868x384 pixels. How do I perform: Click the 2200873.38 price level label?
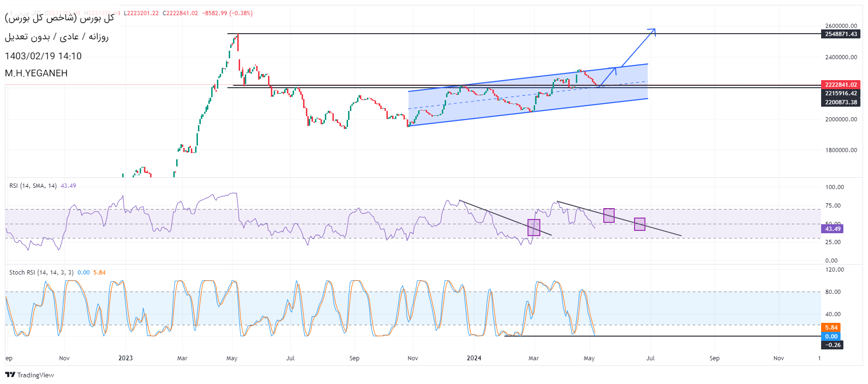point(841,102)
